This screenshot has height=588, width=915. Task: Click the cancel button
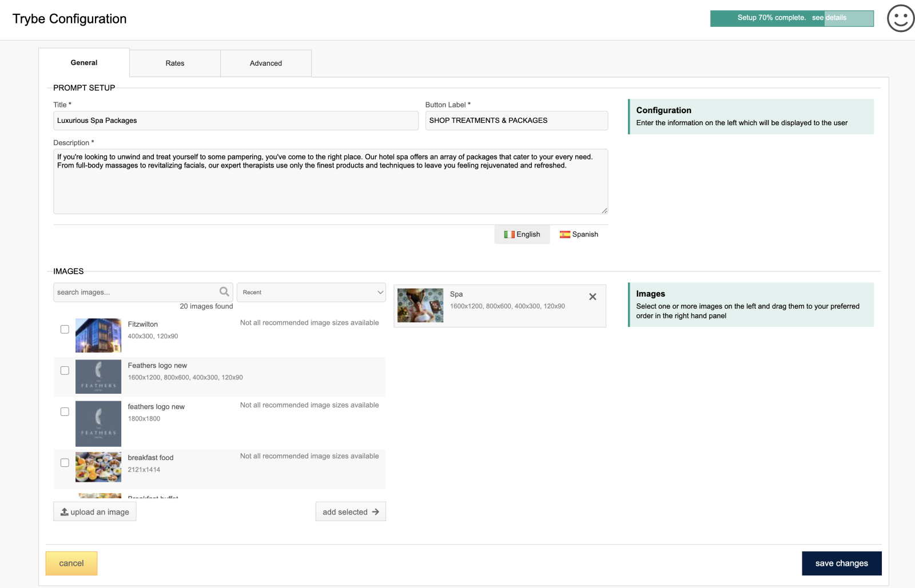pos(71,563)
